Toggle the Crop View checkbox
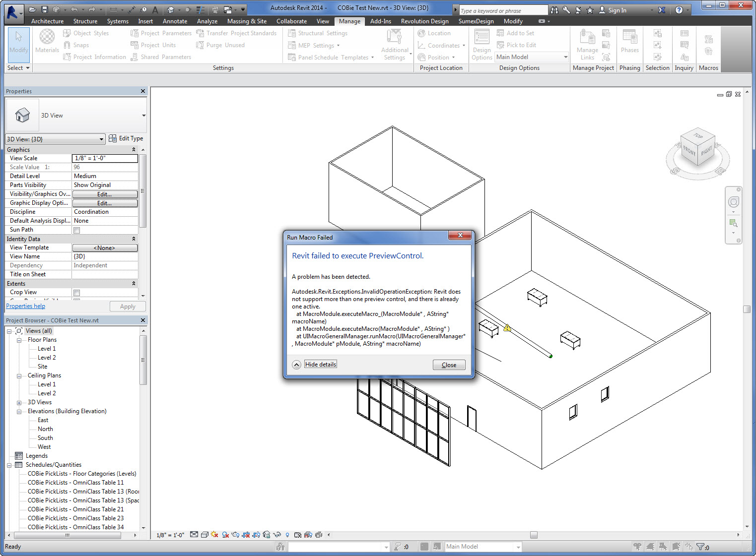The height and width of the screenshot is (556, 756). (x=76, y=293)
